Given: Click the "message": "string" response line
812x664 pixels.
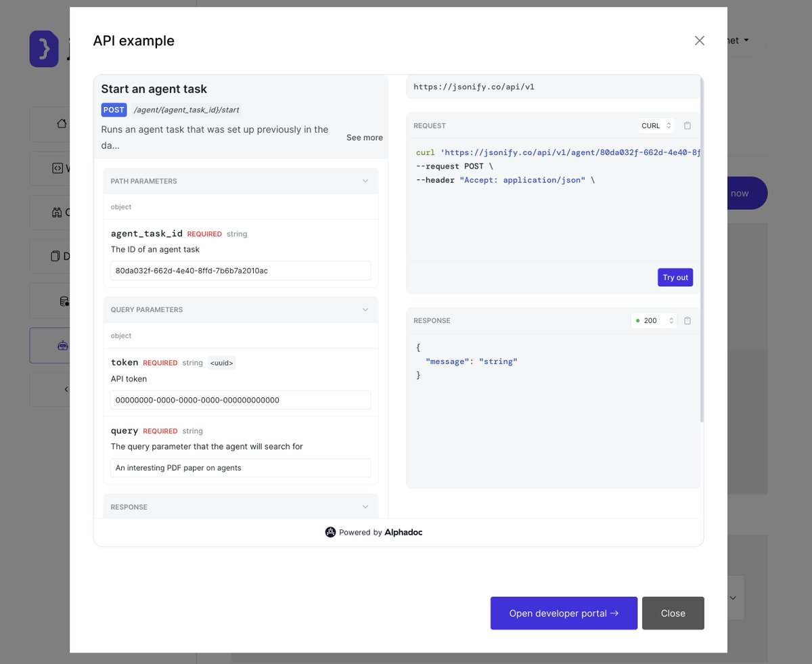Looking at the screenshot, I should click(471, 361).
